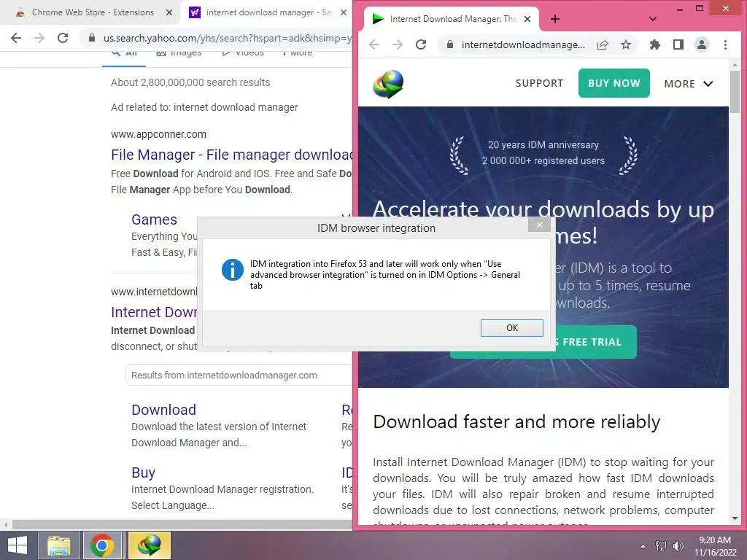Click 'About 2,800,000,000 search results' text

click(190, 82)
